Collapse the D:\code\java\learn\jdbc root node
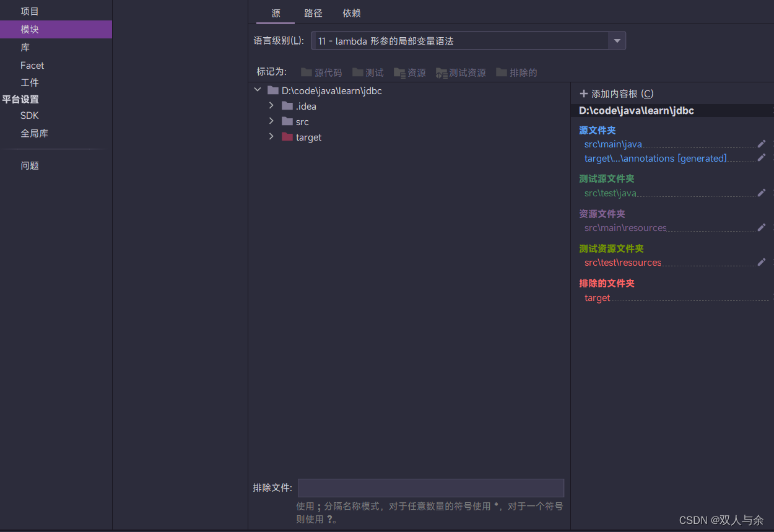The image size is (774, 532). pos(257,89)
